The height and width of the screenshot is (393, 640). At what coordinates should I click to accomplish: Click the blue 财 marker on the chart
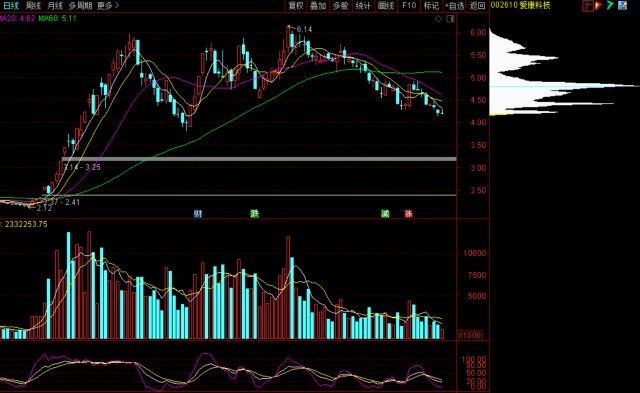(198, 213)
